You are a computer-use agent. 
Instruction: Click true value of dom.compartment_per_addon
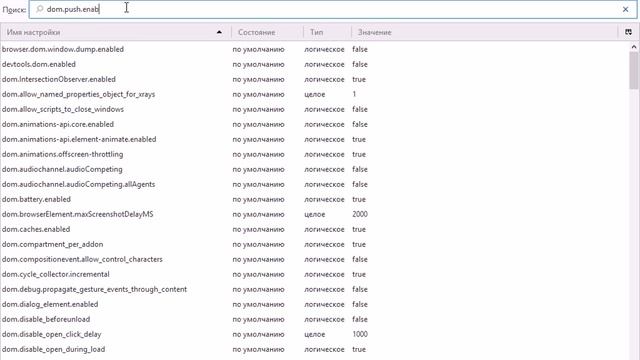(359, 244)
